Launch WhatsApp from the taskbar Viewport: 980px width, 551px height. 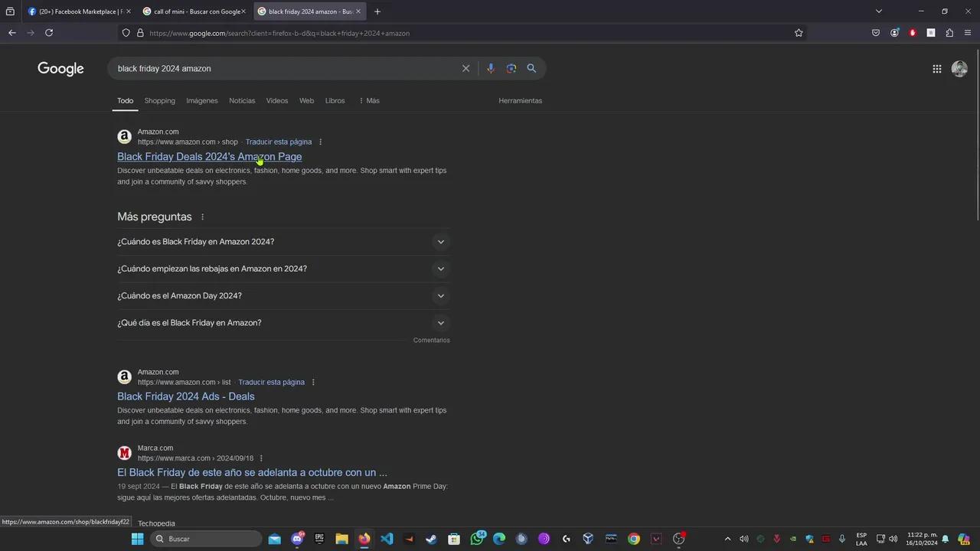pos(477,539)
